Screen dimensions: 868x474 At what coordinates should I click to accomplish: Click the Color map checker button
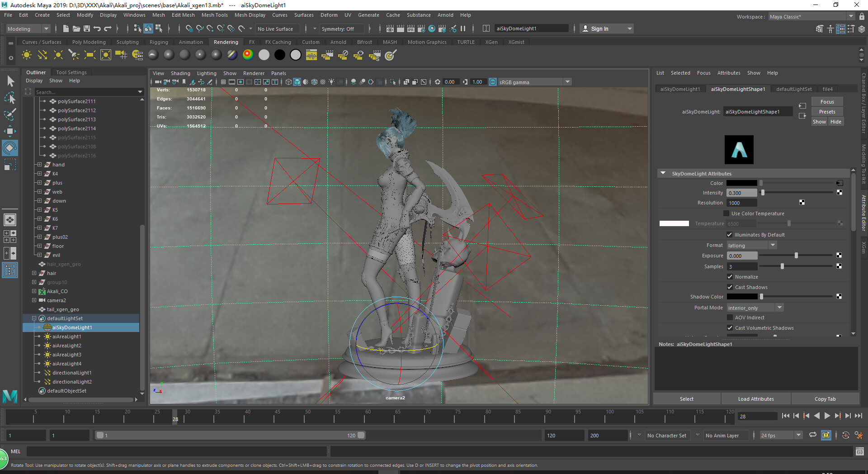pyautogui.click(x=840, y=183)
